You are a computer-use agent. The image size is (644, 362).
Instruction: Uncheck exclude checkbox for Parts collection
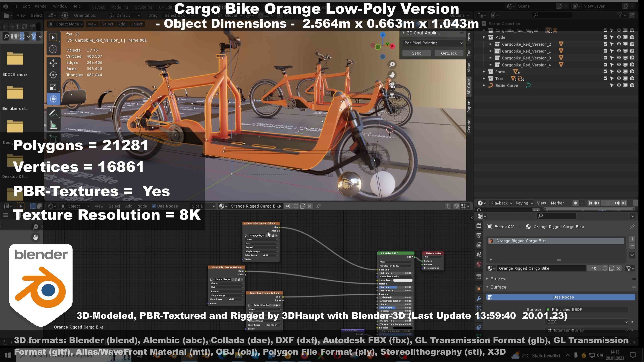[x=605, y=71]
